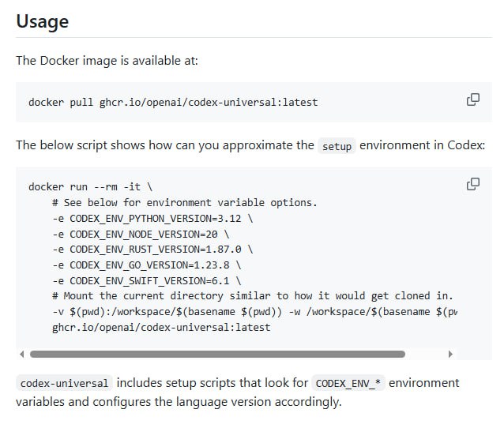The image size is (504, 428).
Task: Click the '-v $(pwd):/workspace' mount line
Action: coord(254,312)
